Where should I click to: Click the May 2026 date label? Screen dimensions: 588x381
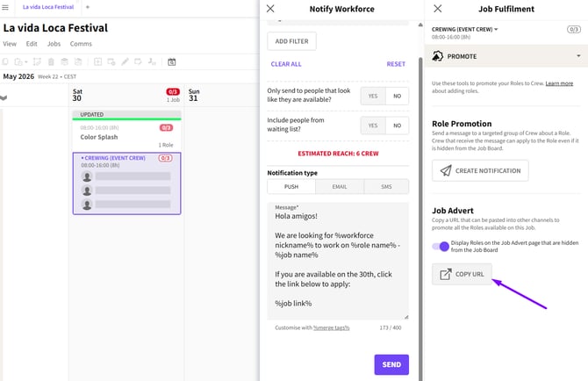18,76
